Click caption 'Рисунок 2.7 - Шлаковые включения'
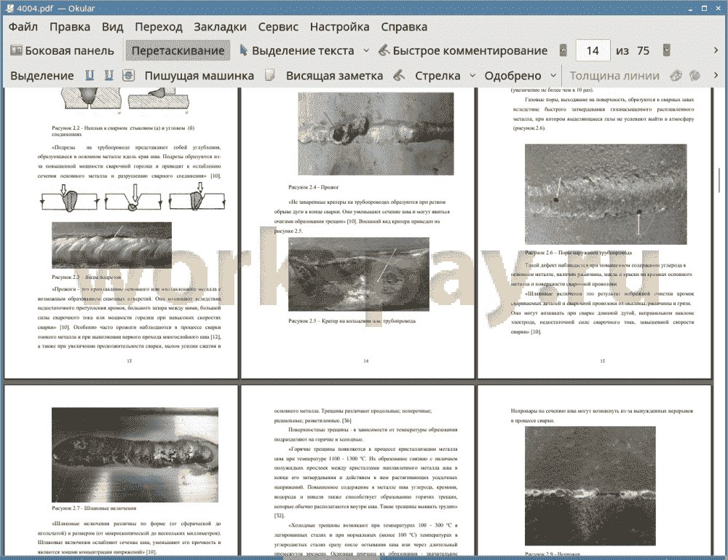Screen dimensions: 728x560 (x=94, y=508)
